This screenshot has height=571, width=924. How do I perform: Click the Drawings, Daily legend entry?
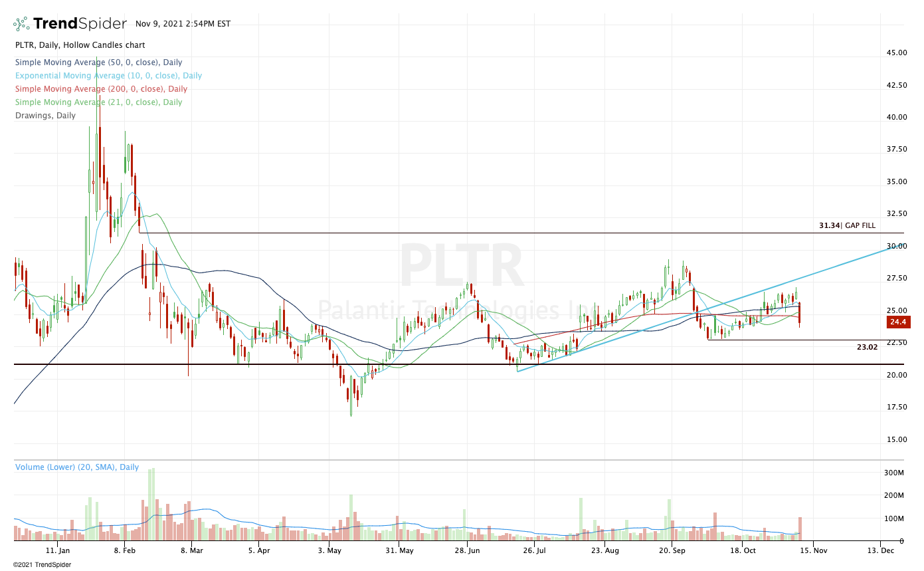[45, 116]
